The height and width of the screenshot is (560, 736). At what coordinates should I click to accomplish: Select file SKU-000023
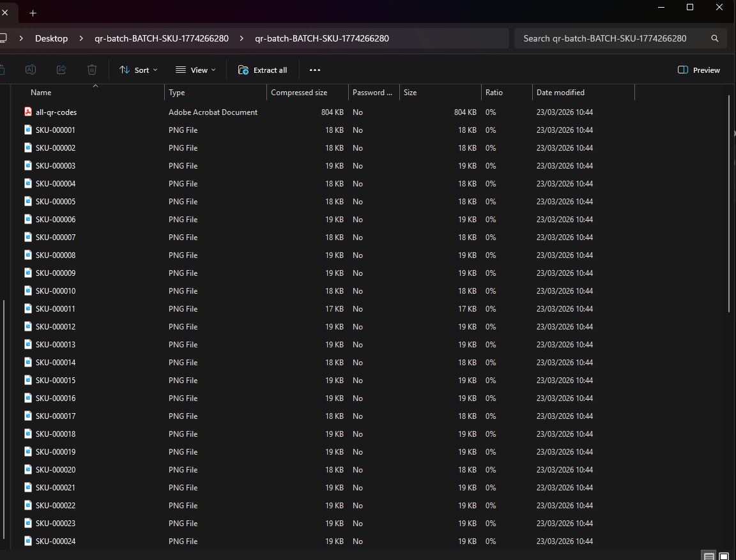(56, 524)
